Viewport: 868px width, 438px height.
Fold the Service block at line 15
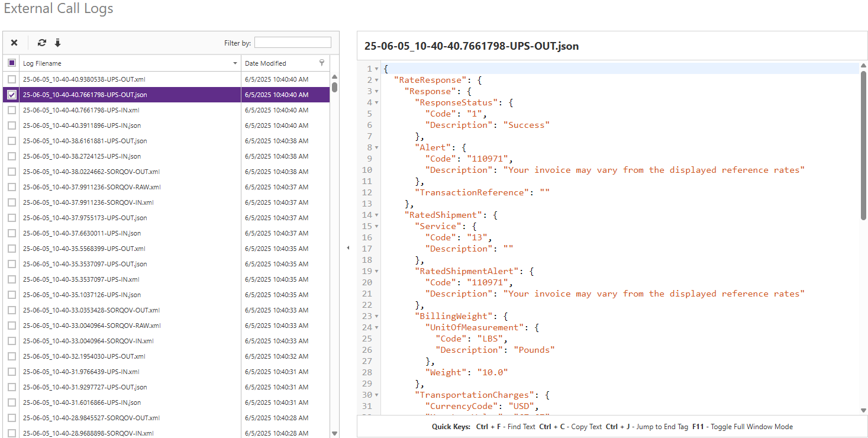(377, 226)
